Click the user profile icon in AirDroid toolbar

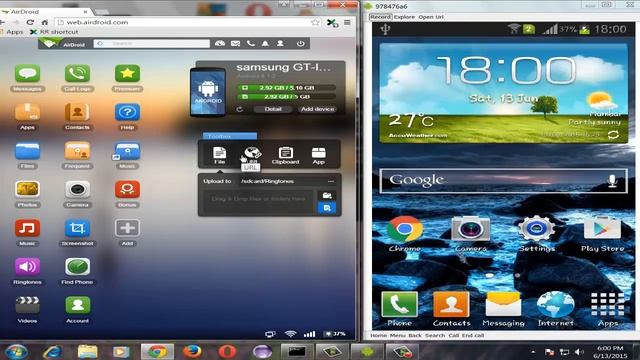pos(280,43)
